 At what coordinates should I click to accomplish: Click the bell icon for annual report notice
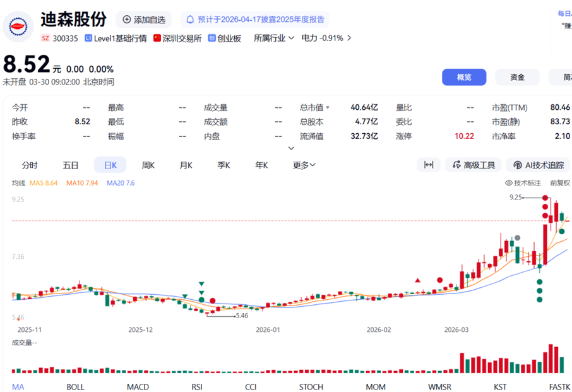coord(190,20)
